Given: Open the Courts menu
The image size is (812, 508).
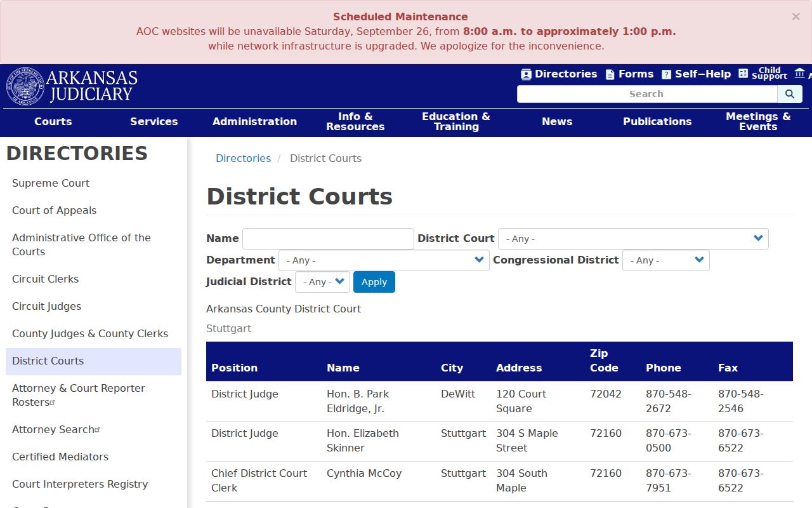Looking at the screenshot, I should 53,122.
